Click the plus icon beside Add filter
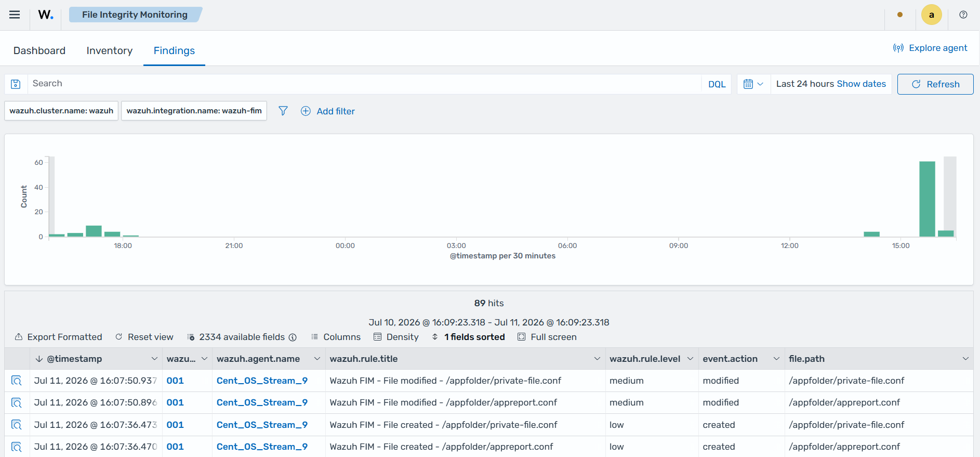The width and height of the screenshot is (980, 457). [306, 111]
